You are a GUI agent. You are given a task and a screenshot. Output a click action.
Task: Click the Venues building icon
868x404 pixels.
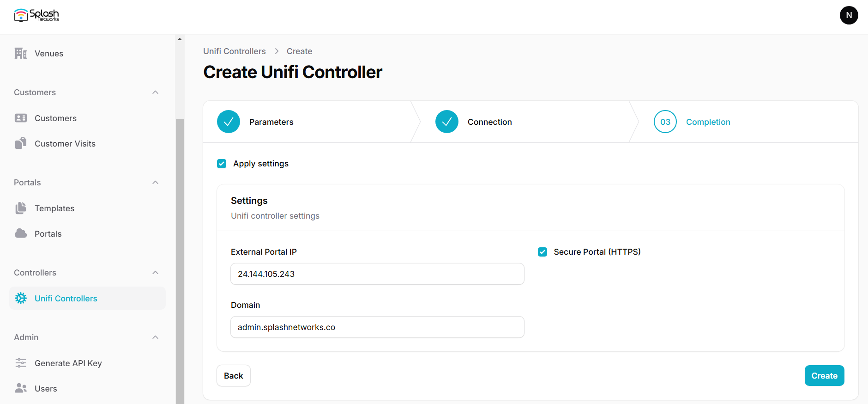point(21,53)
